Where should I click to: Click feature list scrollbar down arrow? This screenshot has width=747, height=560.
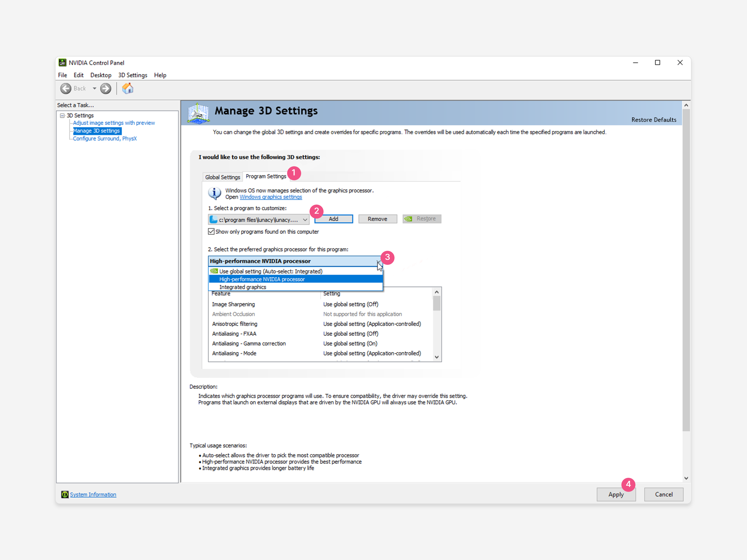(x=437, y=357)
